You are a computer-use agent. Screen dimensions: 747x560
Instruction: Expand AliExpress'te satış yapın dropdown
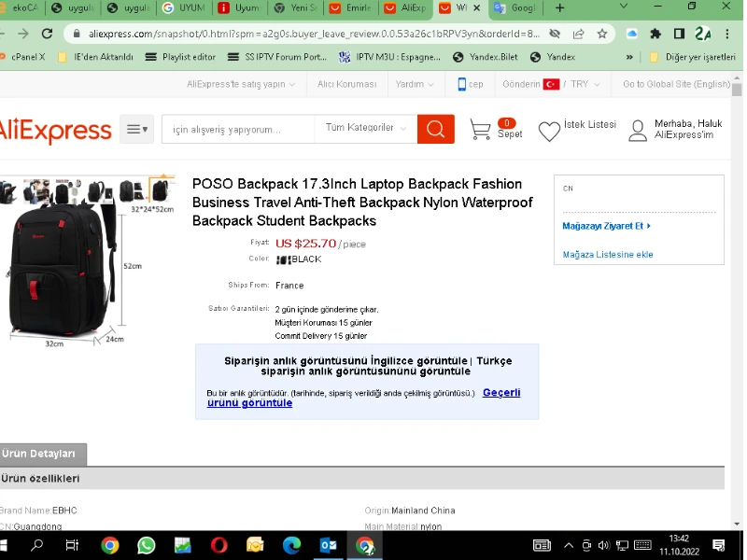click(241, 84)
